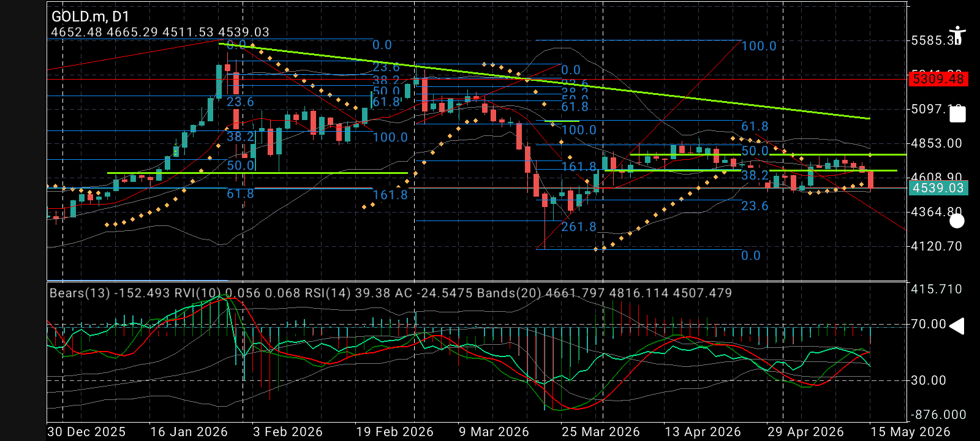Select the 25 Mar 2026 date marker

600,432
